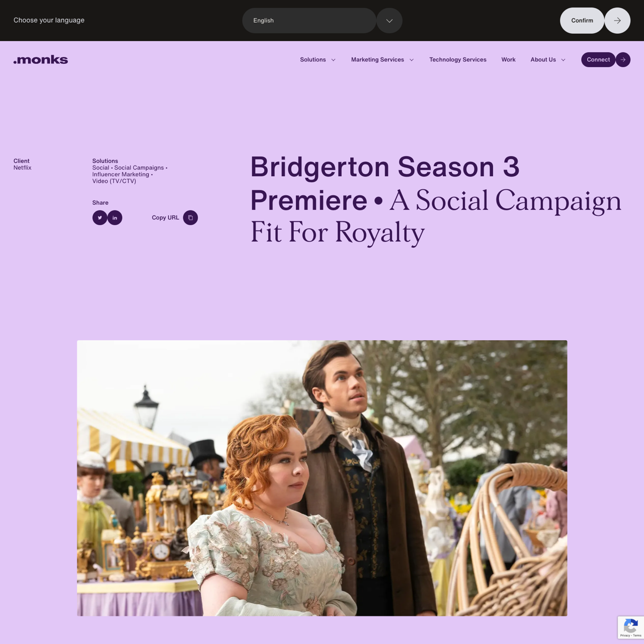Image resolution: width=644 pixels, height=644 pixels.
Task: Click the Bridgerton hero image
Action: click(322, 478)
